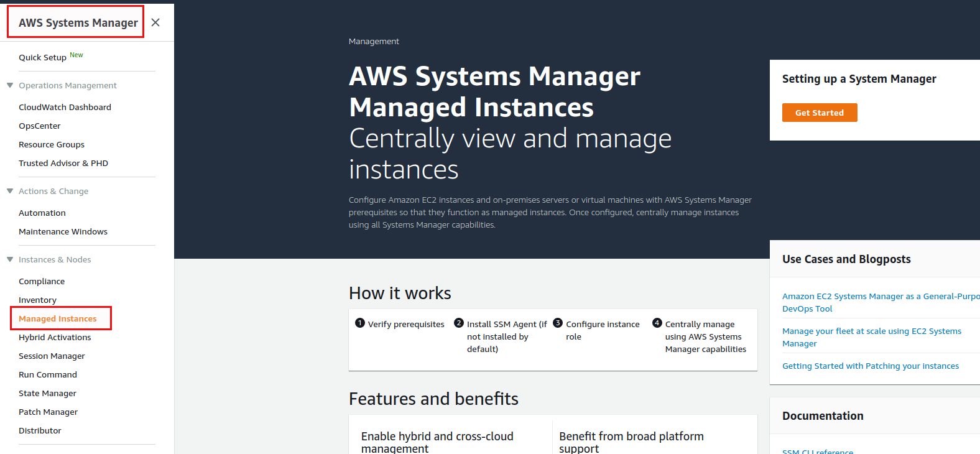
Task: Click step 2 Install SSM Agent text
Action: 507,336
